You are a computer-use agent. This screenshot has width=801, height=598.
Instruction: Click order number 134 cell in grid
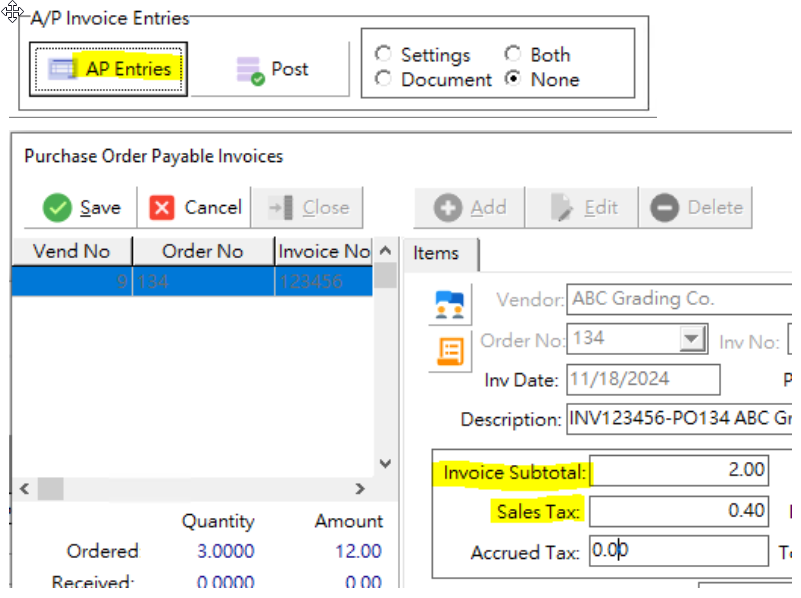pyautogui.click(x=203, y=281)
